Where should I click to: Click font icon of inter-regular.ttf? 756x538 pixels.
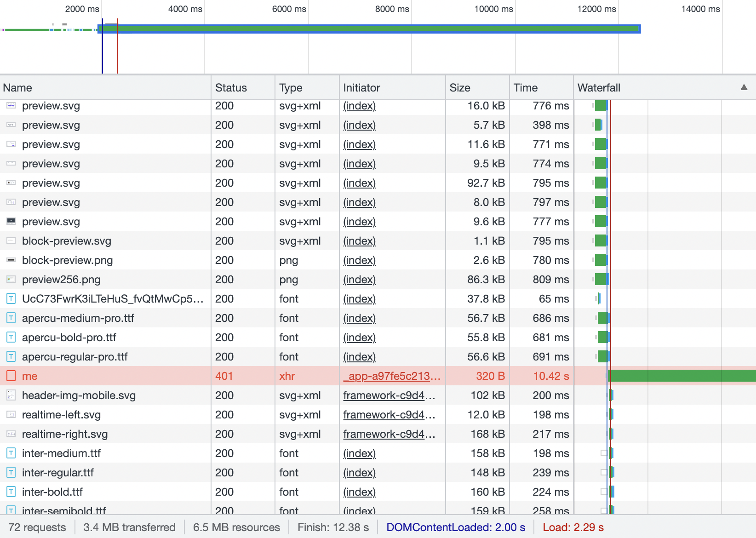tap(11, 472)
